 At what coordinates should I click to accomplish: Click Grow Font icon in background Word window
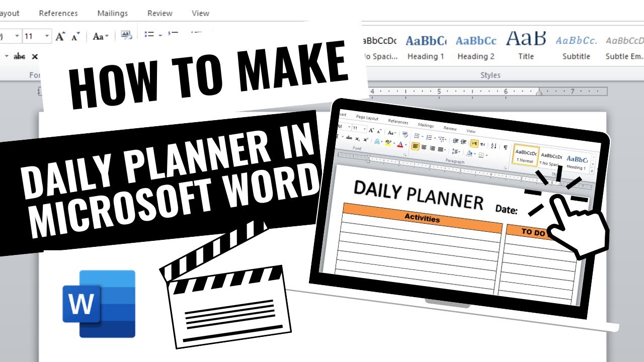60,36
